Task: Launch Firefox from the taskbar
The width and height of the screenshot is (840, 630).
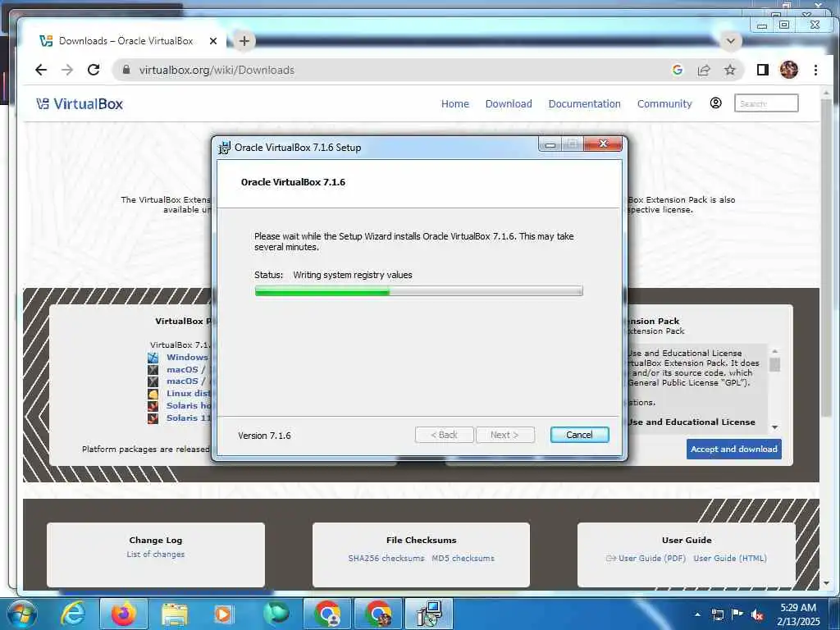Action: click(x=123, y=614)
